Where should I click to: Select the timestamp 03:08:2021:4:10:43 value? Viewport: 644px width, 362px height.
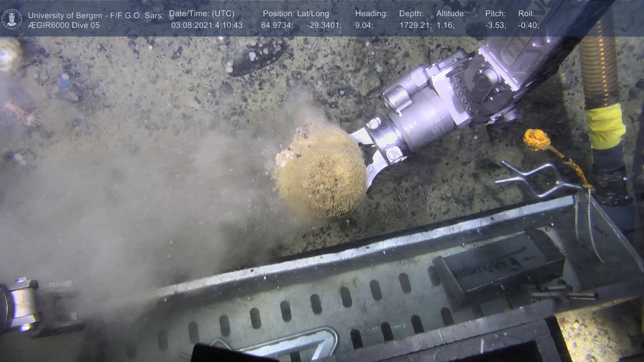coord(207,25)
